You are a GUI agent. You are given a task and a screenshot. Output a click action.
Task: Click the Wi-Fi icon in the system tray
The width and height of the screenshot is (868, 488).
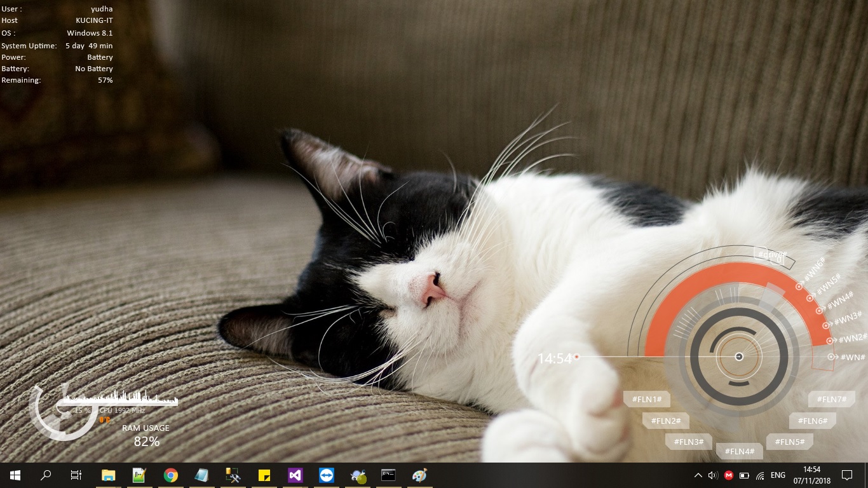[761, 475]
